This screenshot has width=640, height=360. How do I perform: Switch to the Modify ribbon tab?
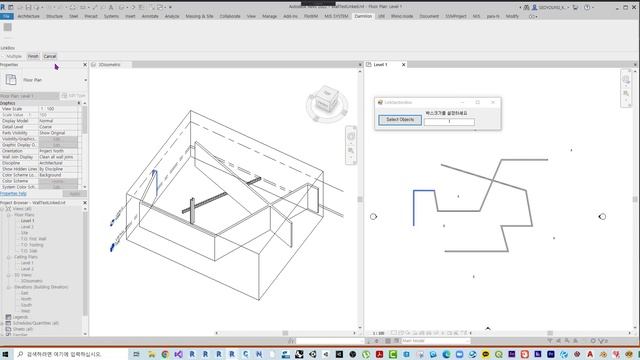[x=512, y=16]
